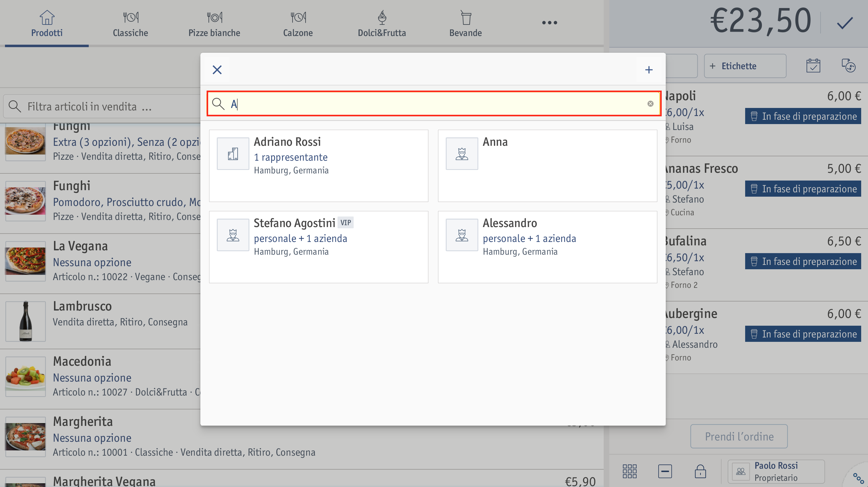This screenshot has height=487, width=868.
Task: Click 'personale + 1 azienda' under Stefano Agostini
Action: click(300, 238)
